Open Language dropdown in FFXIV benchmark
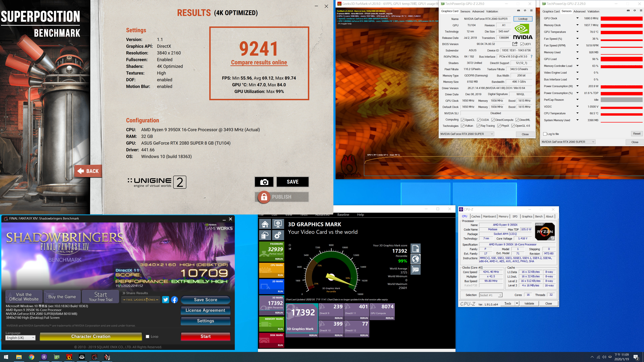644x362 pixels. (x=20, y=338)
